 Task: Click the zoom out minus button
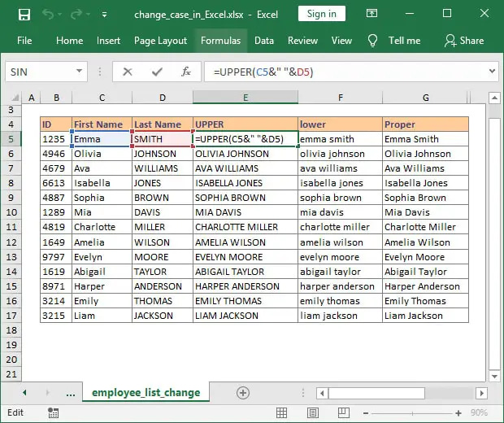pos(366,413)
